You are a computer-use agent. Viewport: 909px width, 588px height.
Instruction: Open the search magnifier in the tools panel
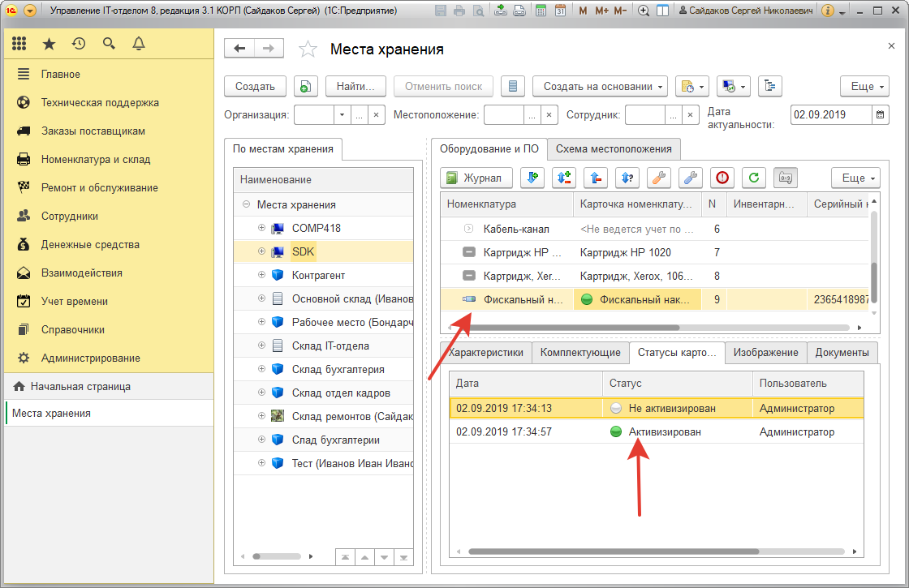(x=109, y=44)
